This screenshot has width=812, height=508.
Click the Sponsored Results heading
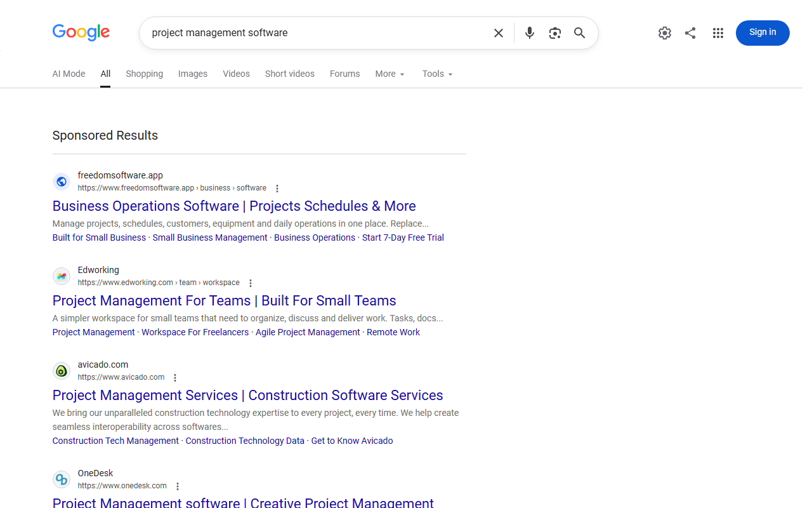[105, 135]
